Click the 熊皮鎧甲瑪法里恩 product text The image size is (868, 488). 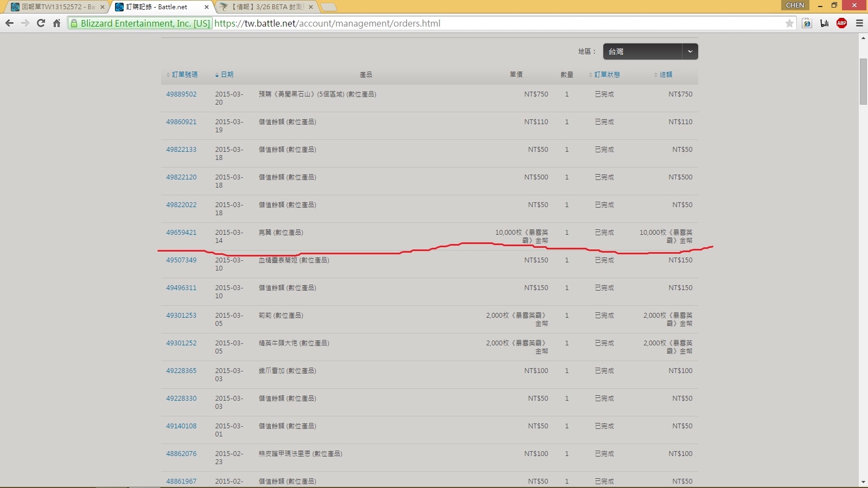(x=300, y=454)
